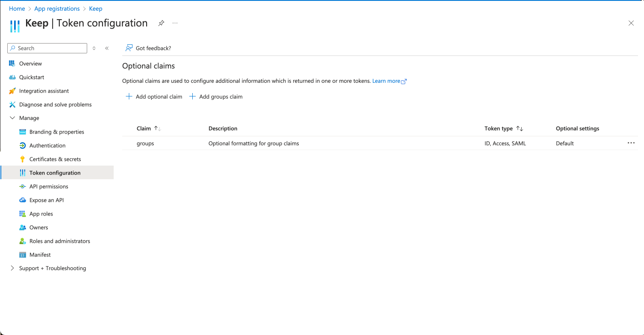This screenshot has width=644, height=335.
Task: Open the more options ellipsis beside the title
Action: point(175,23)
